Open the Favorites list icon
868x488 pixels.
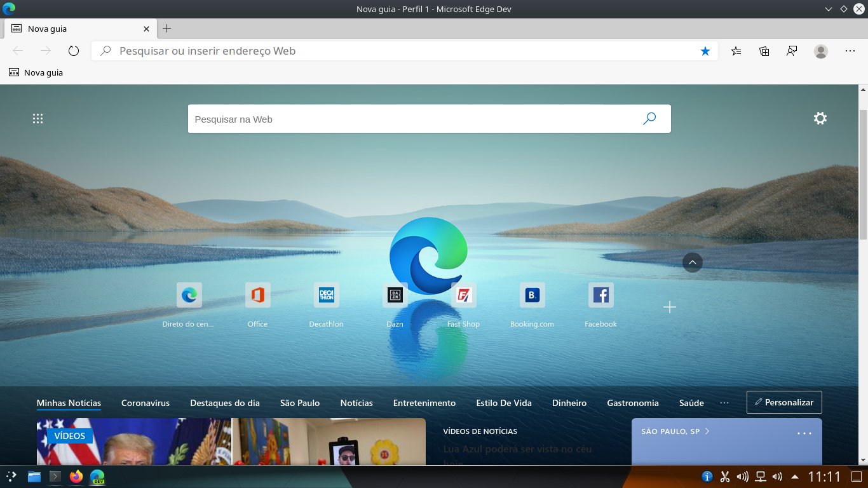(735, 51)
